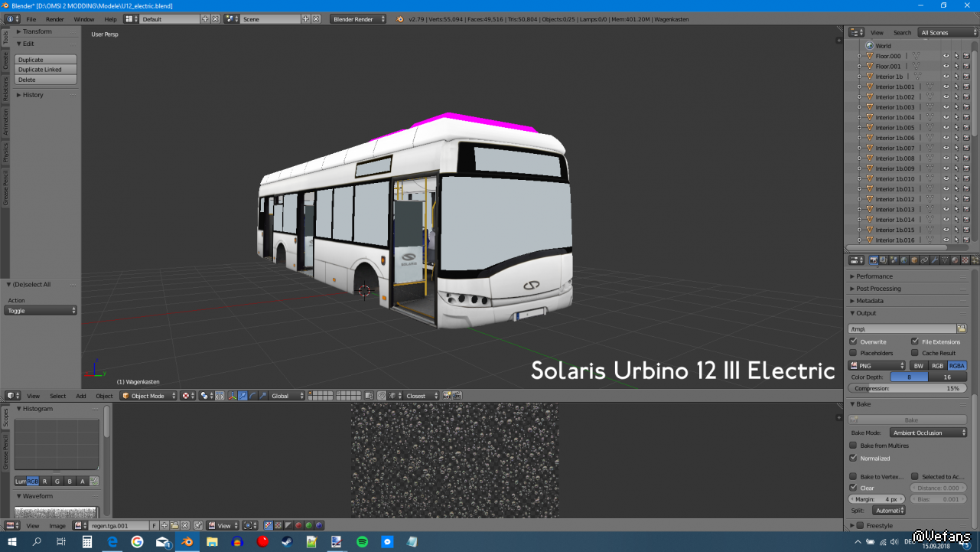Open the Render properties tab icon
The width and height of the screenshot is (980, 552).
point(874,260)
